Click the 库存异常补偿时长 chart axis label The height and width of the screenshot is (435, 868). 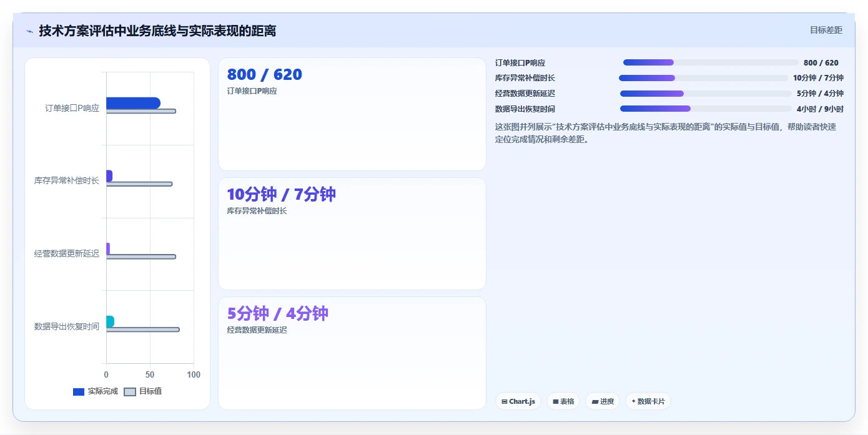click(x=67, y=181)
